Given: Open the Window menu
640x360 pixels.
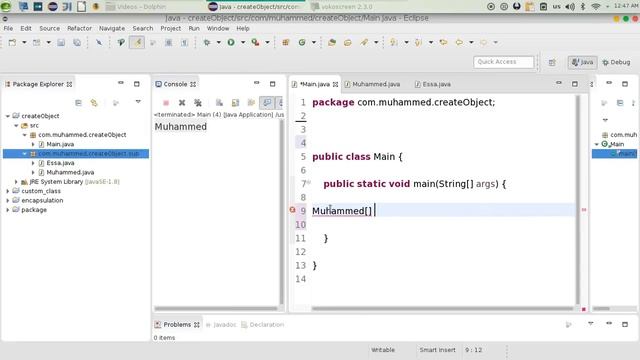Looking at the screenshot, I should point(218,29).
